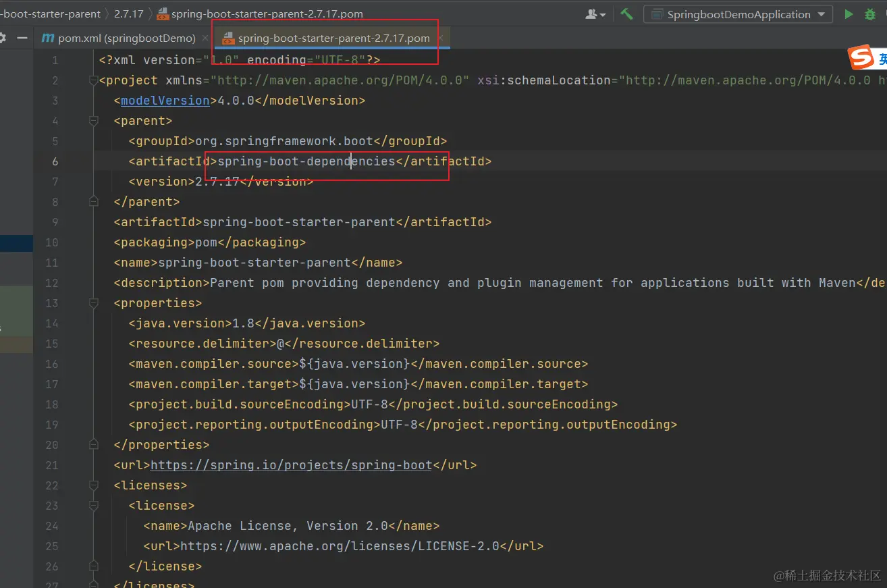Collapse the project tag fold marker
Viewport: 887px width, 588px height.
(x=93, y=80)
